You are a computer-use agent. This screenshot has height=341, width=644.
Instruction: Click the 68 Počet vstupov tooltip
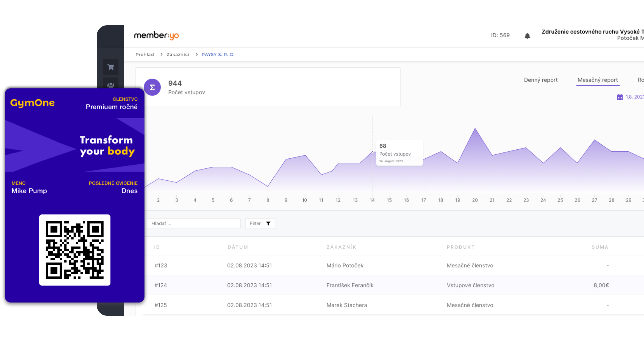point(399,153)
